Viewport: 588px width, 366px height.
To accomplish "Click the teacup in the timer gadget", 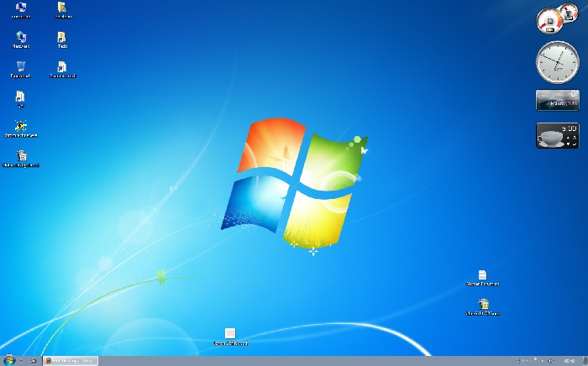I will 550,139.
